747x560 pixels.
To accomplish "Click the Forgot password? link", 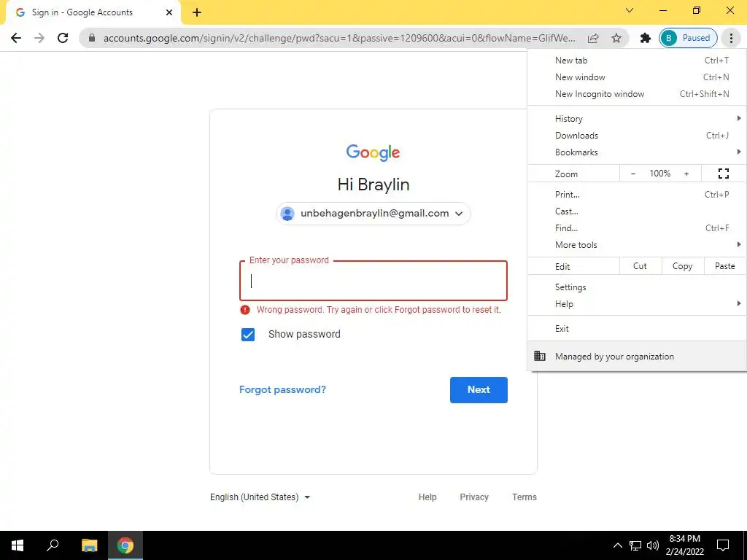I will [282, 390].
